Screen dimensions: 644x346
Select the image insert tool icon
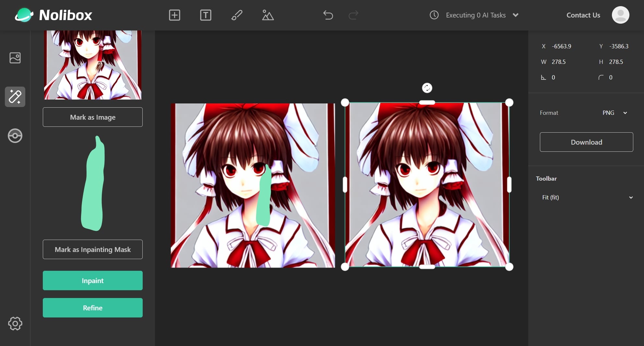click(268, 15)
